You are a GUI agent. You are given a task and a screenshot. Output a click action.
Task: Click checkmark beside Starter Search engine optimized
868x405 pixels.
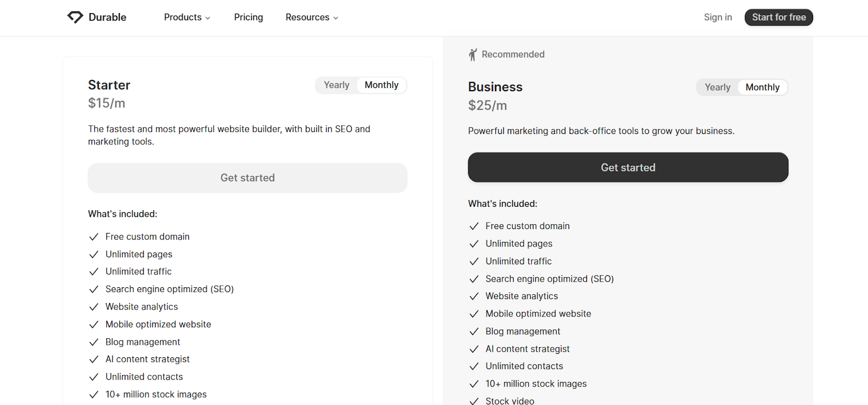point(94,289)
